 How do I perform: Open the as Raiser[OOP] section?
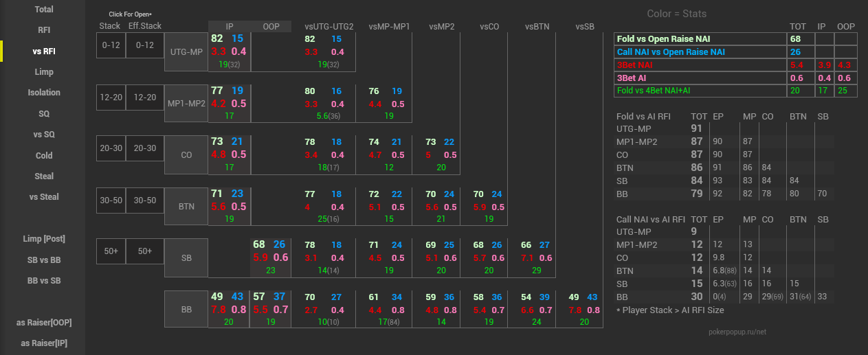point(44,323)
